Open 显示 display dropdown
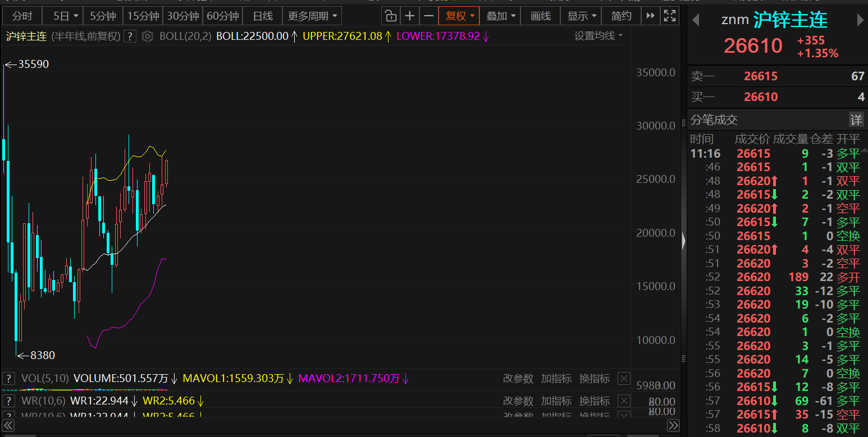Image resolution: width=868 pixels, height=437 pixels. tap(581, 16)
